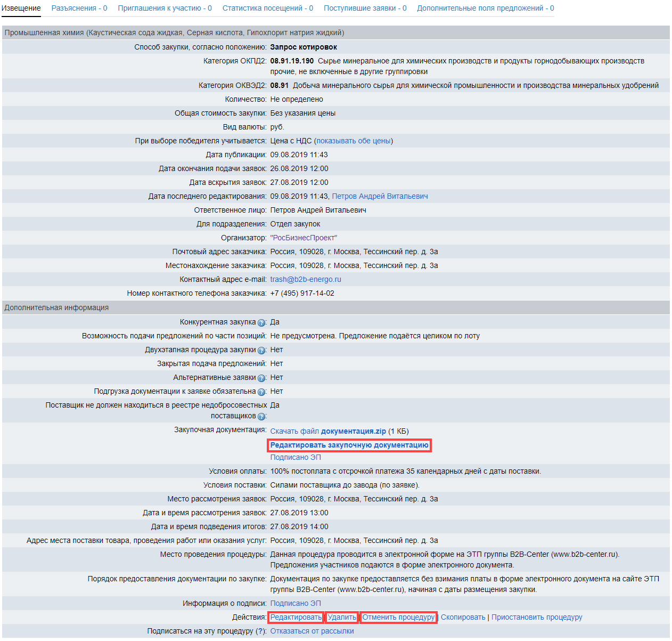Click help icon next to Конкурентная закупка
This screenshot has height=641, width=672.
tap(261, 323)
